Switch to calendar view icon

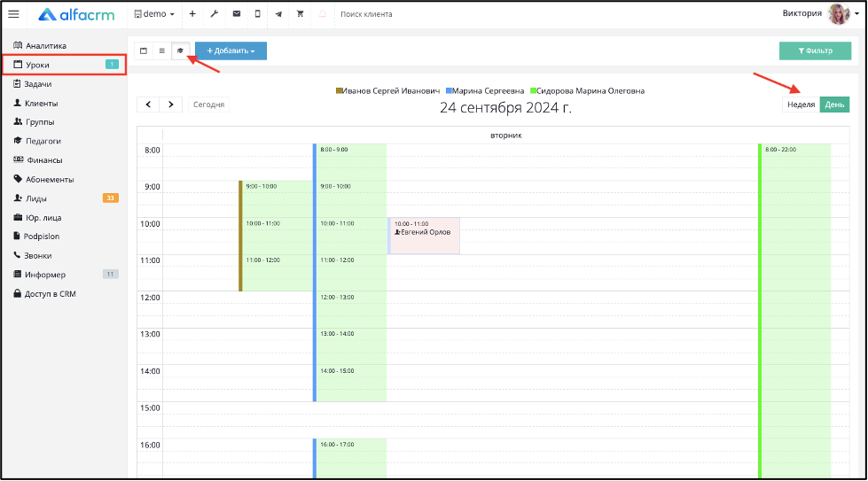[x=144, y=50]
